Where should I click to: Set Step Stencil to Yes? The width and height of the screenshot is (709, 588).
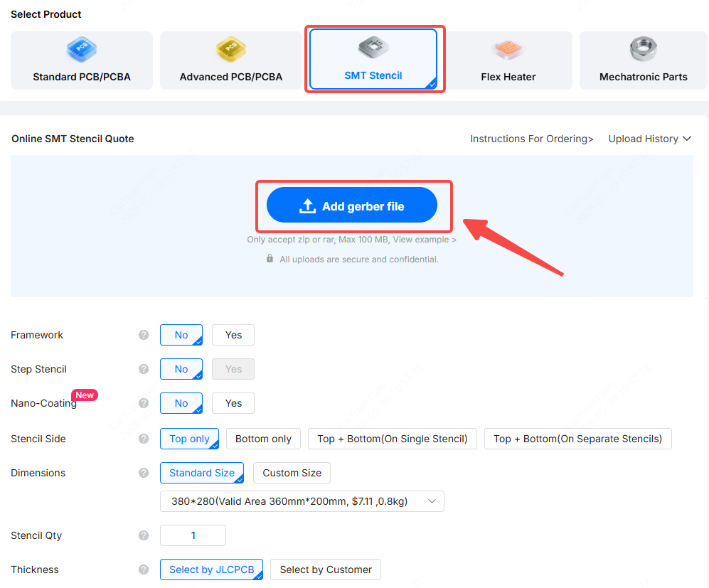(x=233, y=369)
